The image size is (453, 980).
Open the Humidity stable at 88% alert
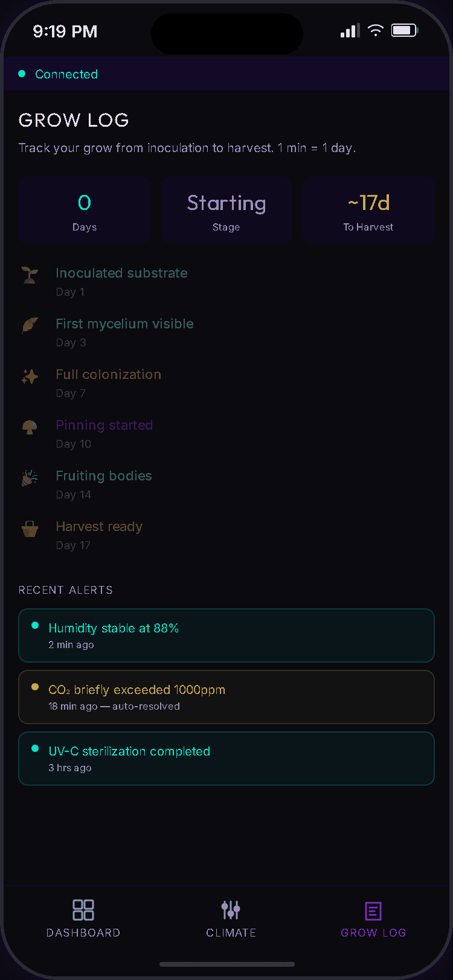coord(226,635)
